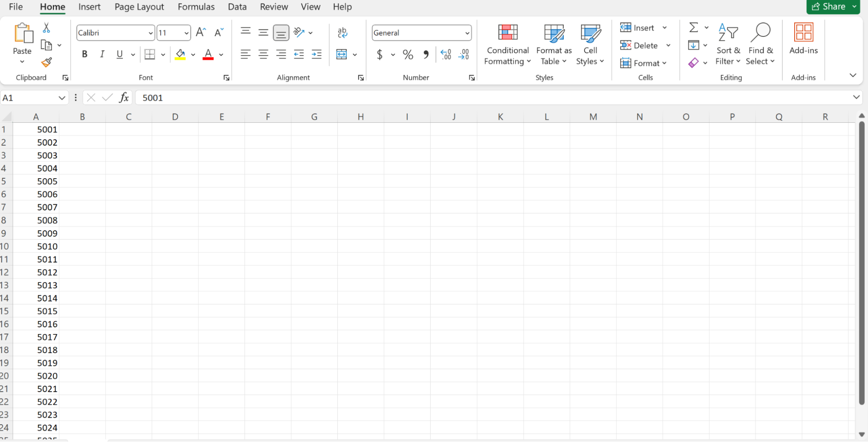Decrease font size with the smaller A icon

[x=219, y=32]
